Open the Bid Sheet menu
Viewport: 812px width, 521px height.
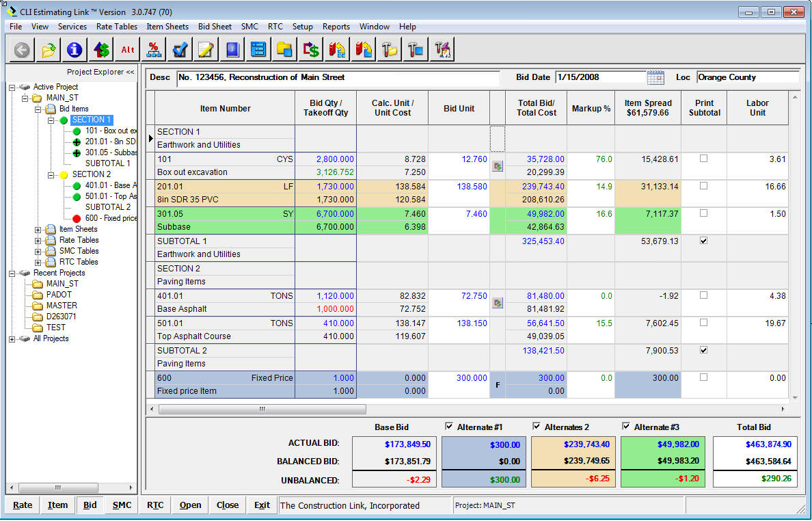tap(215, 27)
